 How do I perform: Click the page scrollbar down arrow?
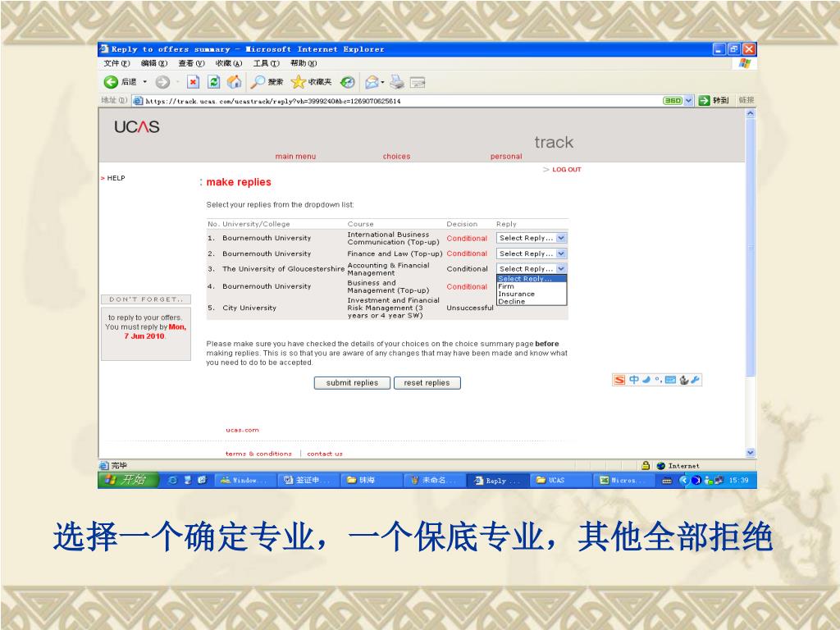[x=751, y=453]
